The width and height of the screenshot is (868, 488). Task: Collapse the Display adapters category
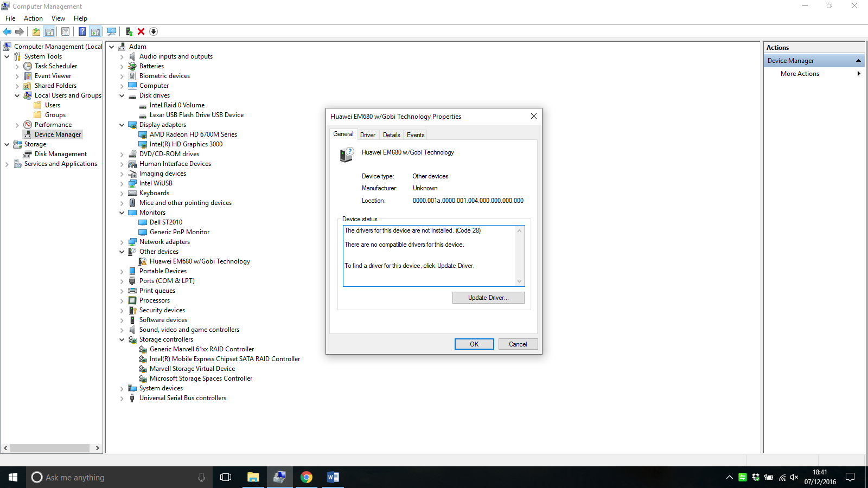[122, 125]
